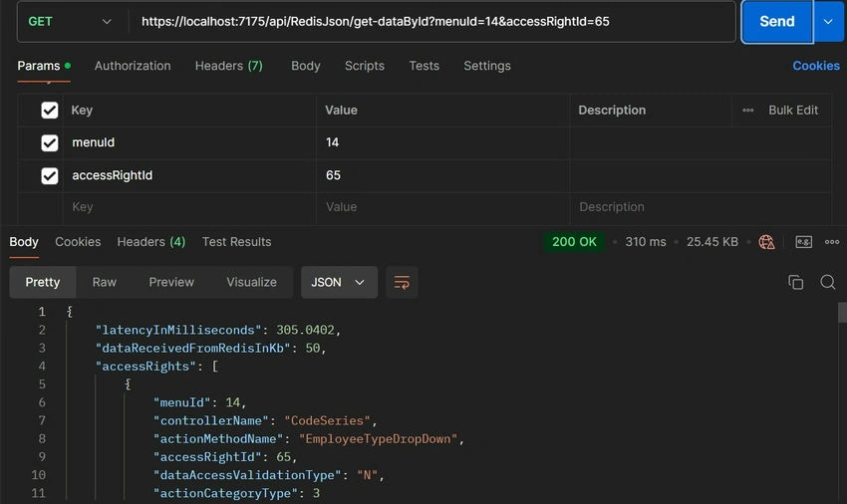Click the "actionCategoryType" JSON key
847x504 pixels.
tap(225, 493)
